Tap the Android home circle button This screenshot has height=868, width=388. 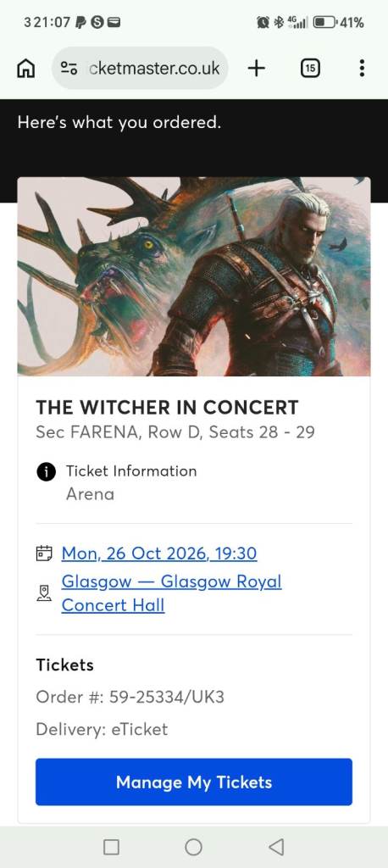[193, 847]
